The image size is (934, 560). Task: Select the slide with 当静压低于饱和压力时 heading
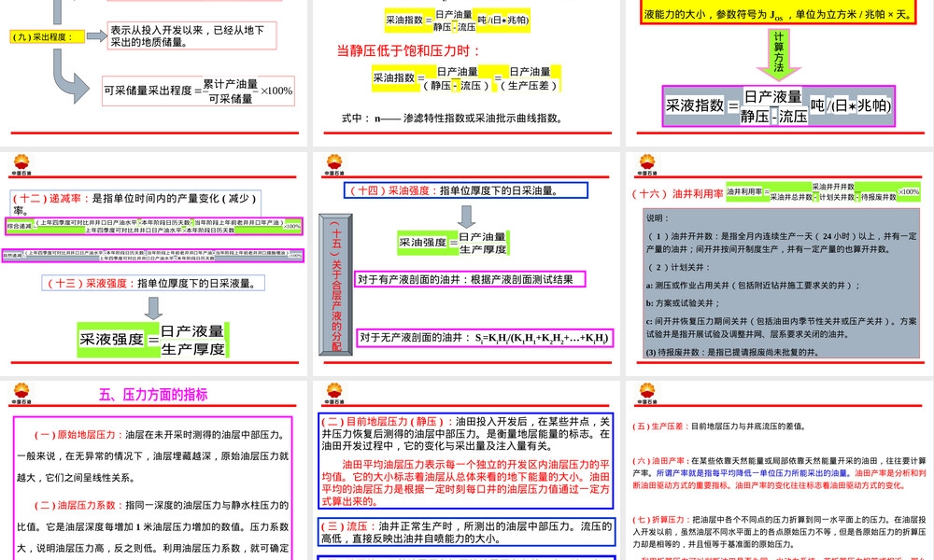[x=466, y=73]
